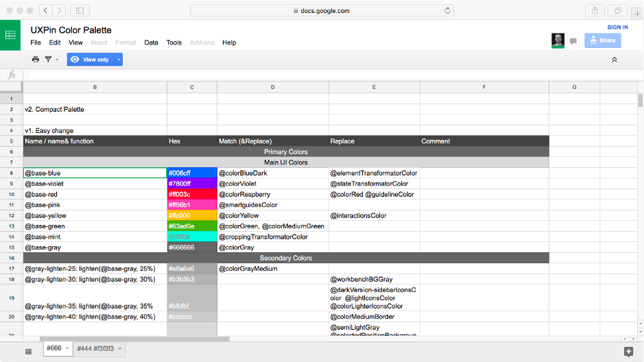The height and width of the screenshot is (362, 644).
Task: Toggle the Safari sidebar button
Action: click(80, 10)
